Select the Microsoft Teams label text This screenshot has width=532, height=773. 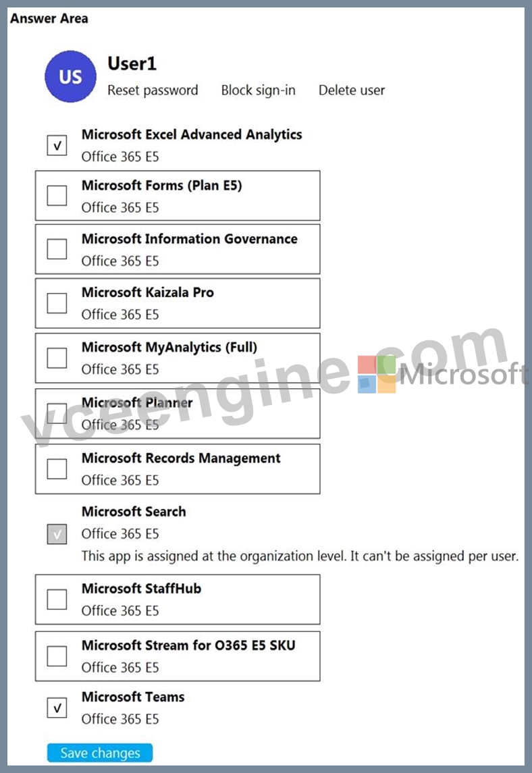133,697
